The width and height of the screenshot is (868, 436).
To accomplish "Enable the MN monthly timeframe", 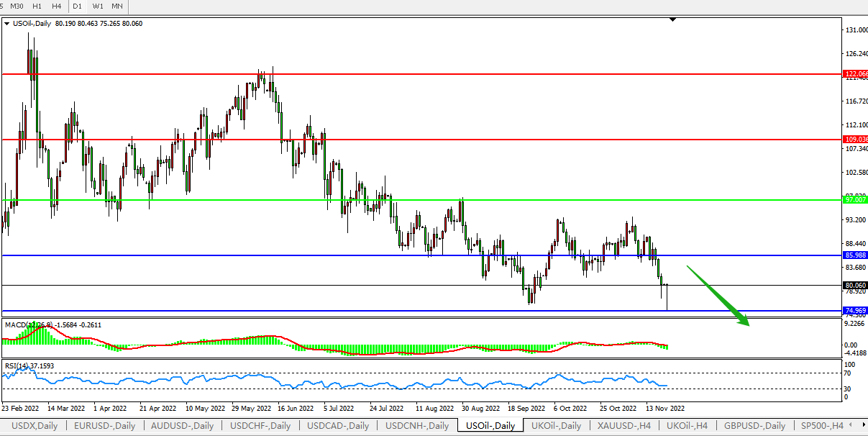I will (x=117, y=6).
